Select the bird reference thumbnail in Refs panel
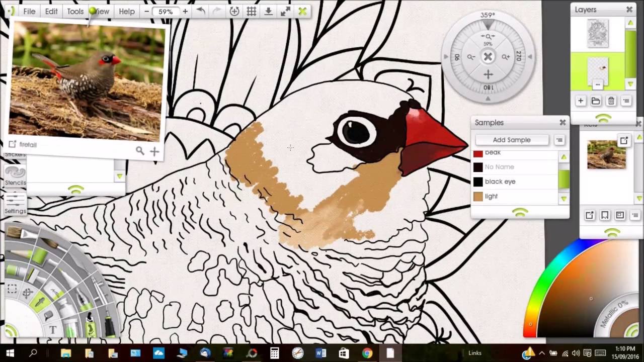 coord(606,154)
